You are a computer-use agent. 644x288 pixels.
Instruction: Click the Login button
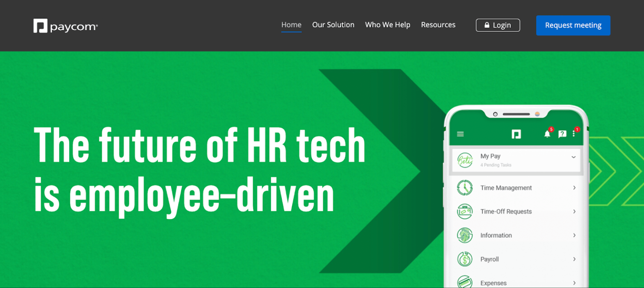(498, 25)
